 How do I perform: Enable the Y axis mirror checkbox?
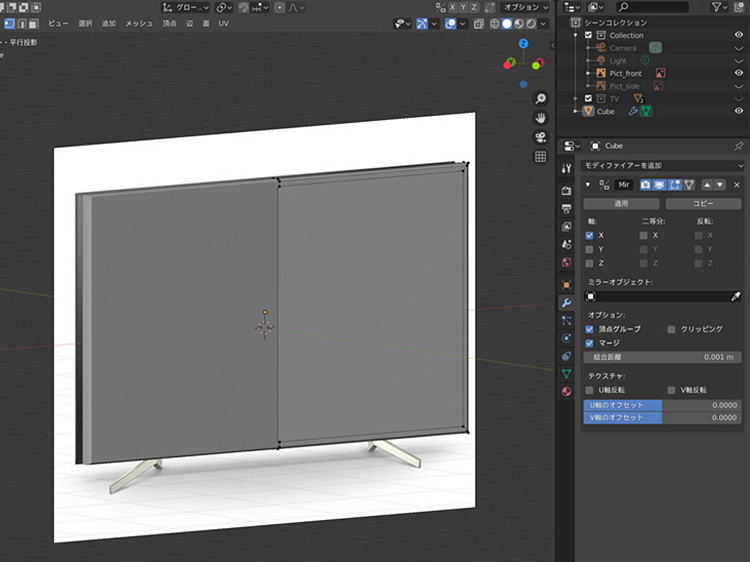coord(589,249)
